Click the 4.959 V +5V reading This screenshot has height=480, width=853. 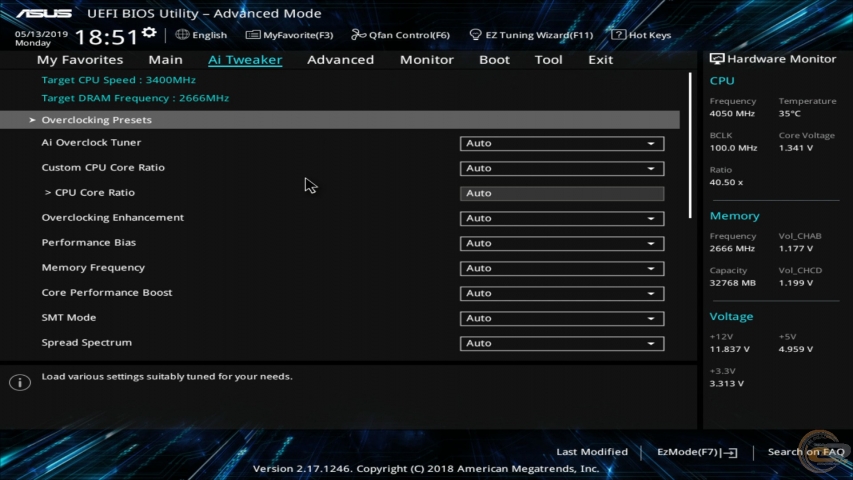pyautogui.click(x=795, y=349)
